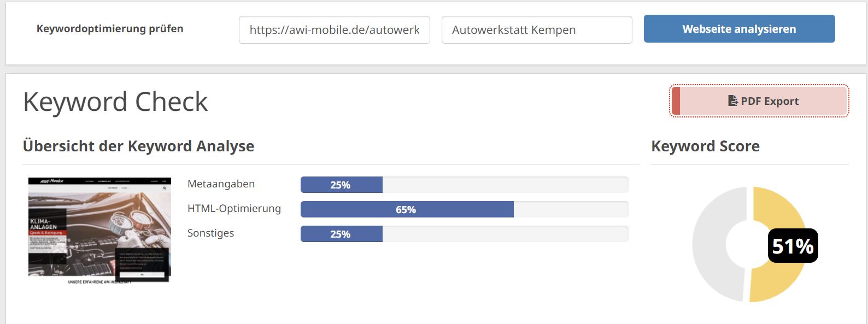
Task: Click the 51% score badge
Action: [793, 246]
